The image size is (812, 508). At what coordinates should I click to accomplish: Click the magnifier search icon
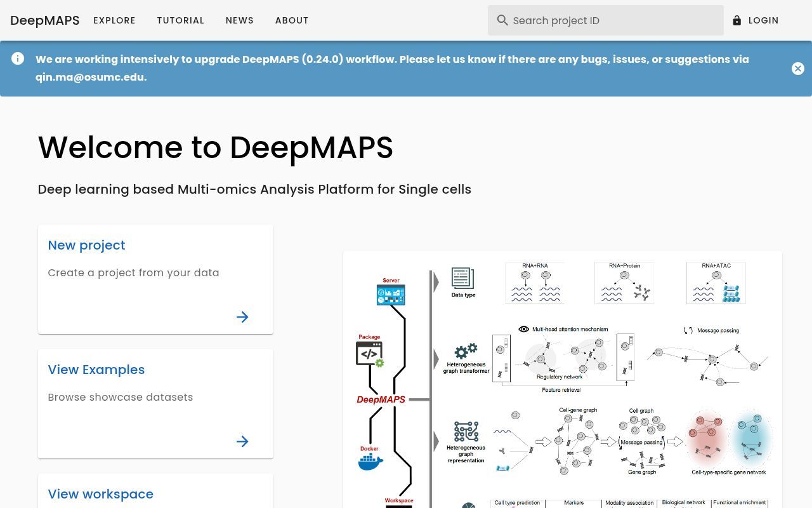pyautogui.click(x=502, y=20)
